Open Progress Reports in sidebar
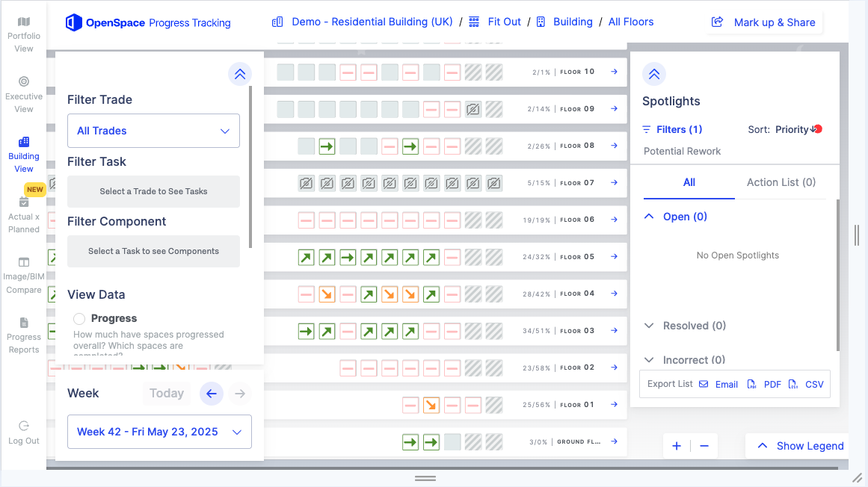 pos(23,335)
